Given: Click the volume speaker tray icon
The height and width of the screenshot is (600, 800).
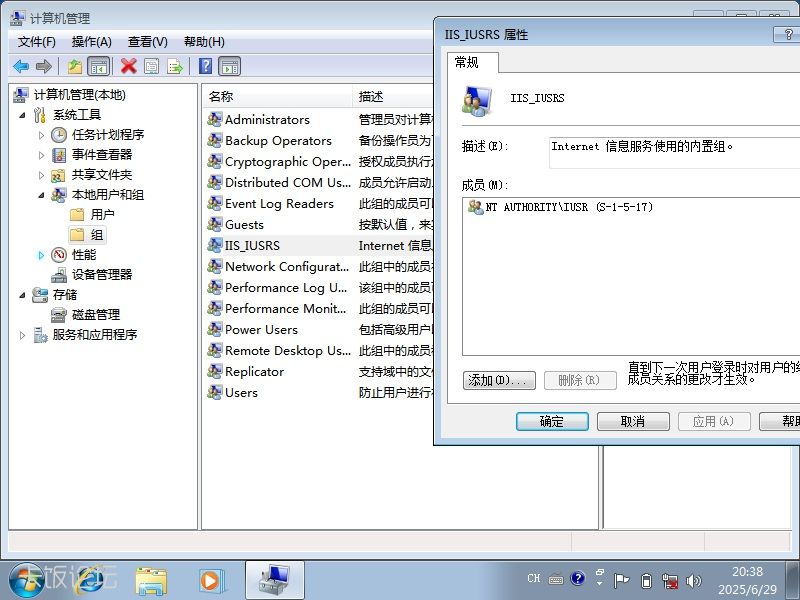Looking at the screenshot, I should pyautogui.click(x=693, y=581).
